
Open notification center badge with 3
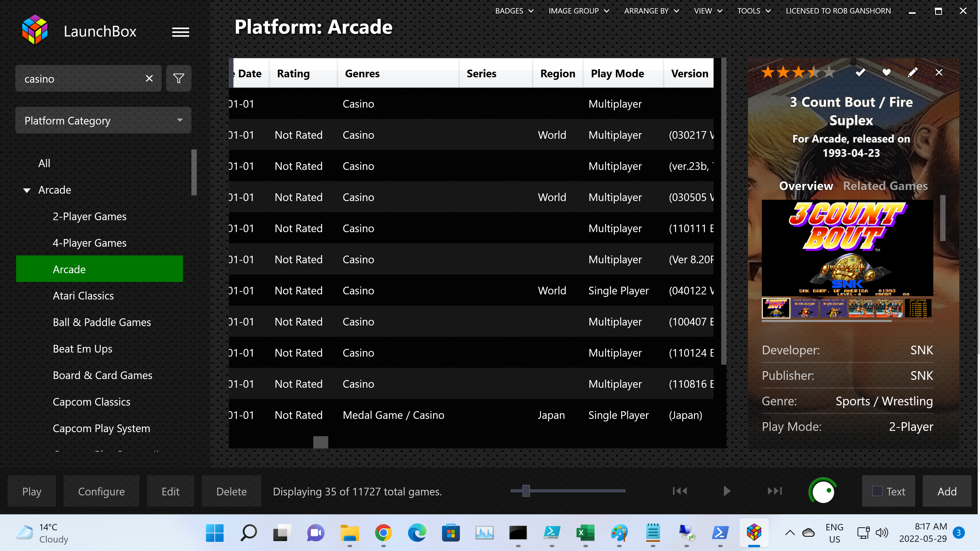(958, 533)
